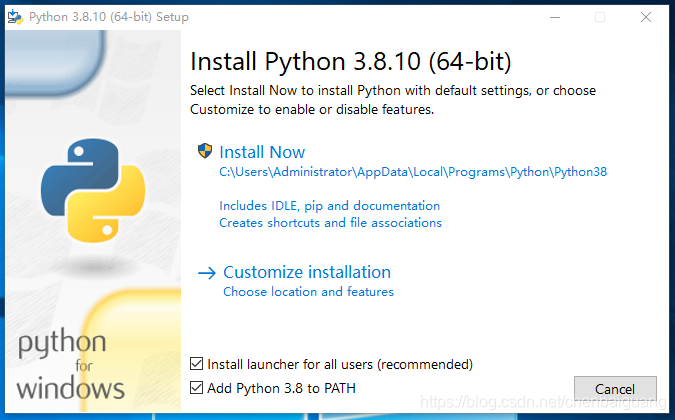Click the 'Python 3.8.10 (64-bit) Setup' title text
This screenshot has height=420, width=675.
click(109, 17)
